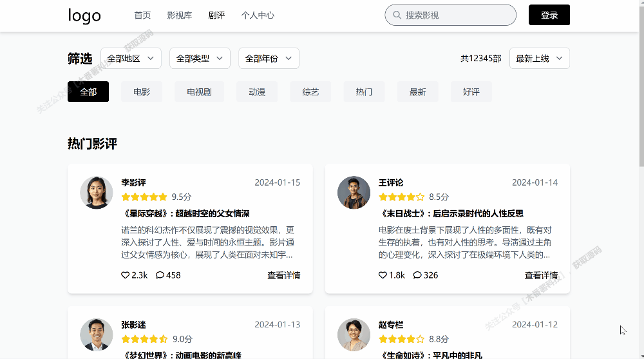The height and width of the screenshot is (359, 644).
Task: Open the 全部地区 dropdown
Action: [131, 59]
